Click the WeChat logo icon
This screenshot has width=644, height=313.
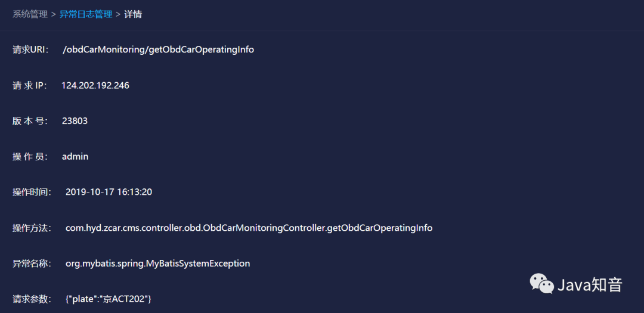click(x=542, y=284)
